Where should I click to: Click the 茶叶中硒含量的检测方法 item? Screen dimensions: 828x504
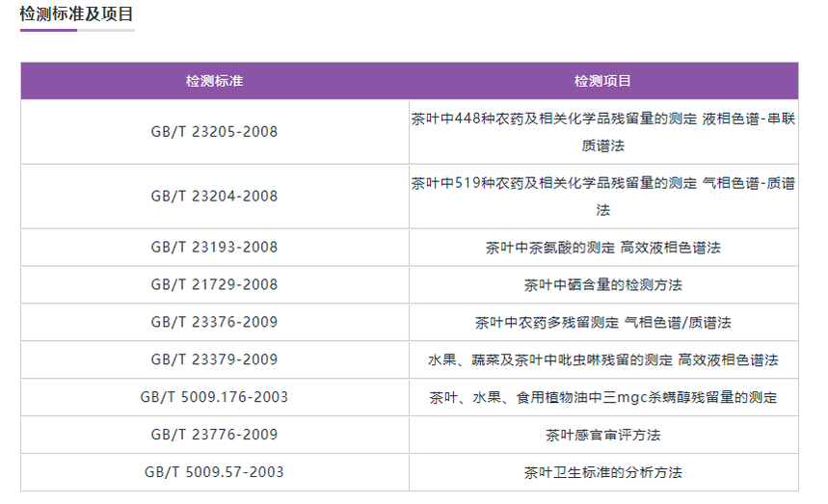pyautogui.click(x=603, y=285)
